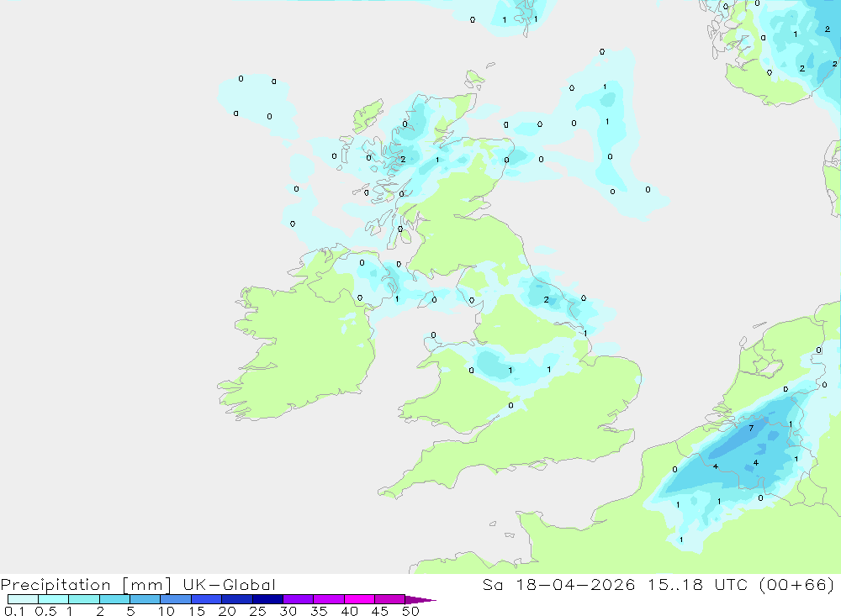Click the 30–35 mm violet legend swatch

(299, 599)
